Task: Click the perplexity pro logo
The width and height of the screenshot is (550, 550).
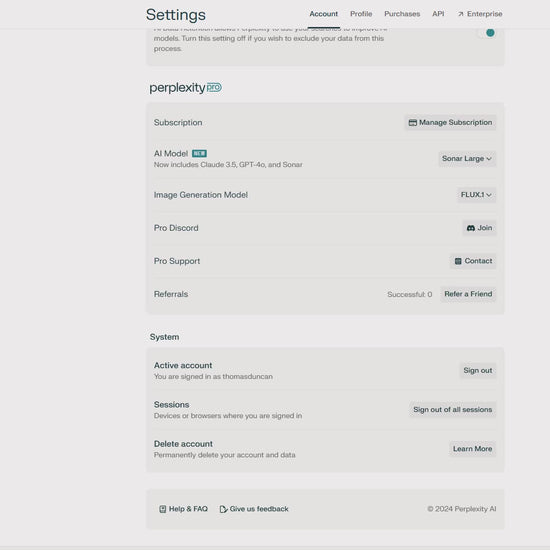Action: tap(186, 87)
